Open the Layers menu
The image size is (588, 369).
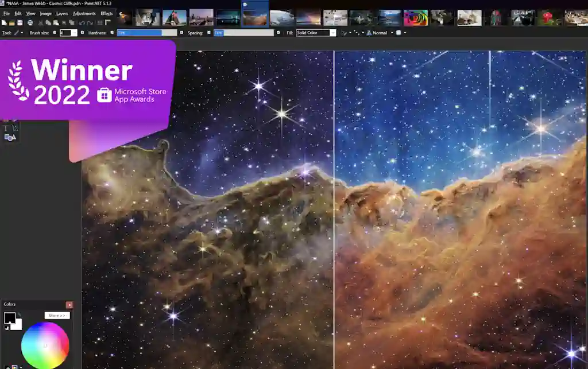[x=62, y=13]
